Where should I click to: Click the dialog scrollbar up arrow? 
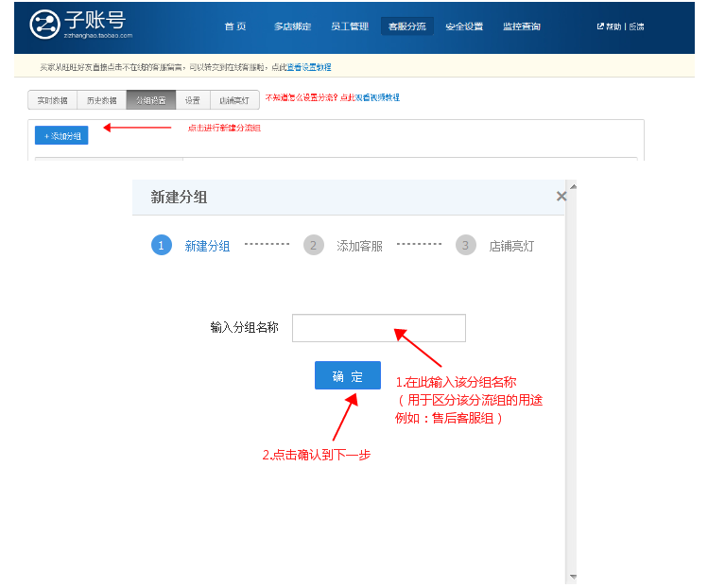[x=573, y=186]
